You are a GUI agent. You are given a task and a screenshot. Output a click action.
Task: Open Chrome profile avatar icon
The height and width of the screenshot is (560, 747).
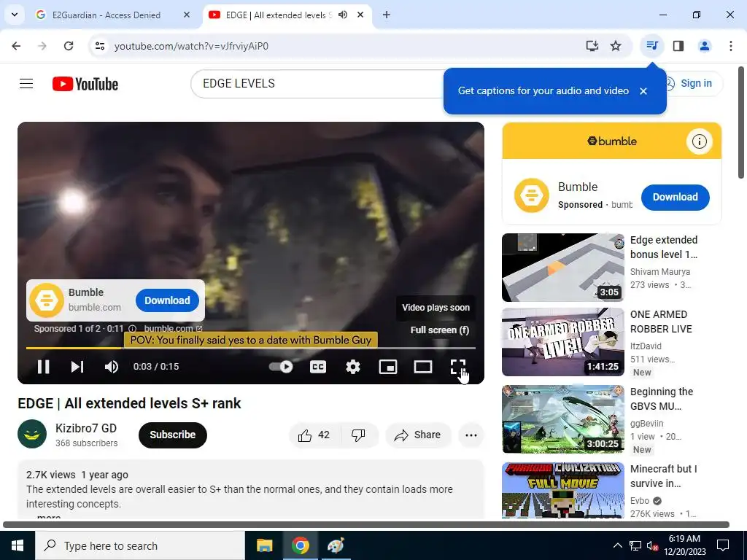click(704, 46)
